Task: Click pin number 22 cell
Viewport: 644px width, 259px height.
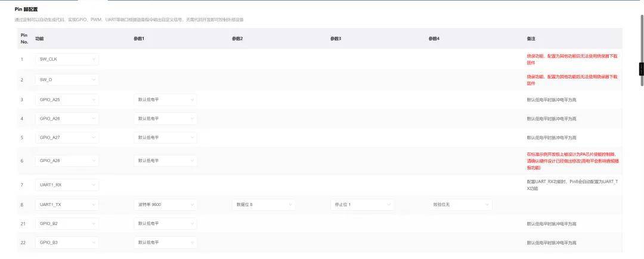Action: coord(23,242)
